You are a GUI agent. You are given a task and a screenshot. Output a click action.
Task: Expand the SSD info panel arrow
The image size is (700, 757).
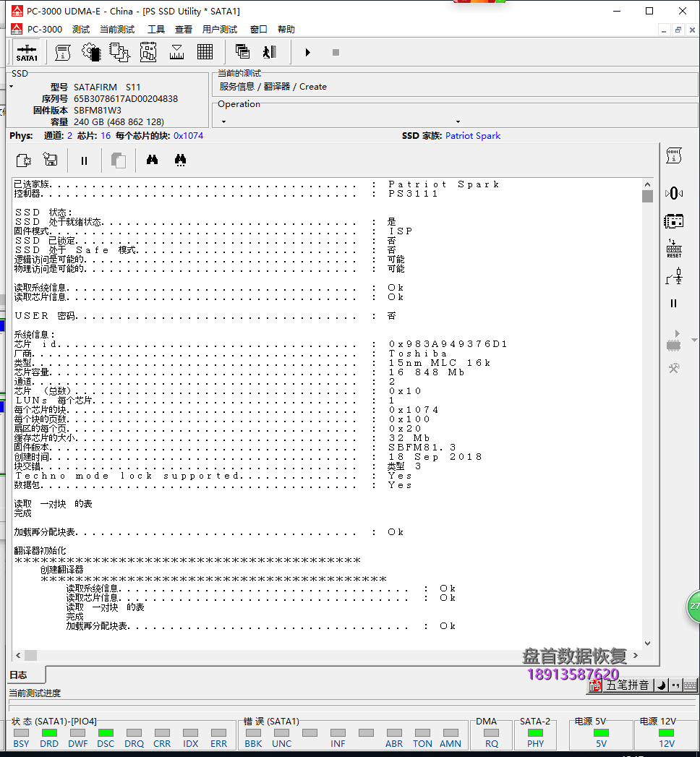tap(12, 87)
